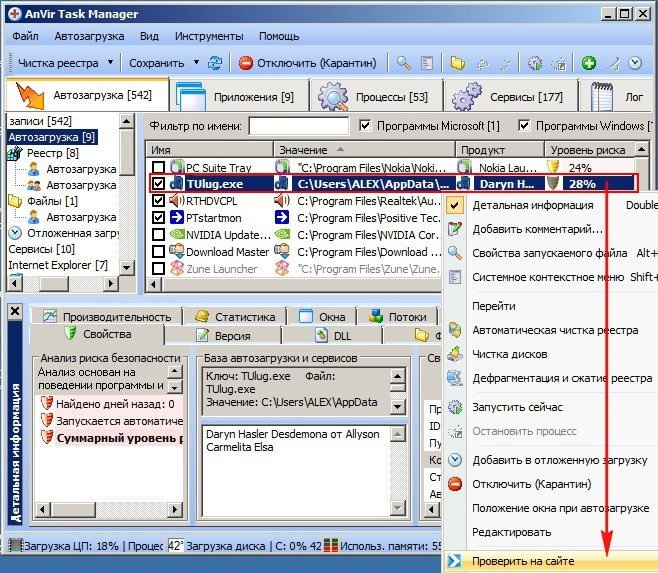The height and width of the screenshot is (573, 658).
Task: Open the Чистка реестра dropdown arrow
Action: coord(110,63)
